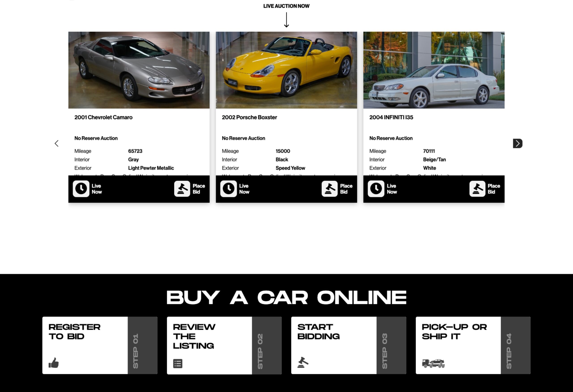Click the gavel icon on the Porsche Boxster card
Viewport: 573px width, 392px height.
click(x=329, y=189)
